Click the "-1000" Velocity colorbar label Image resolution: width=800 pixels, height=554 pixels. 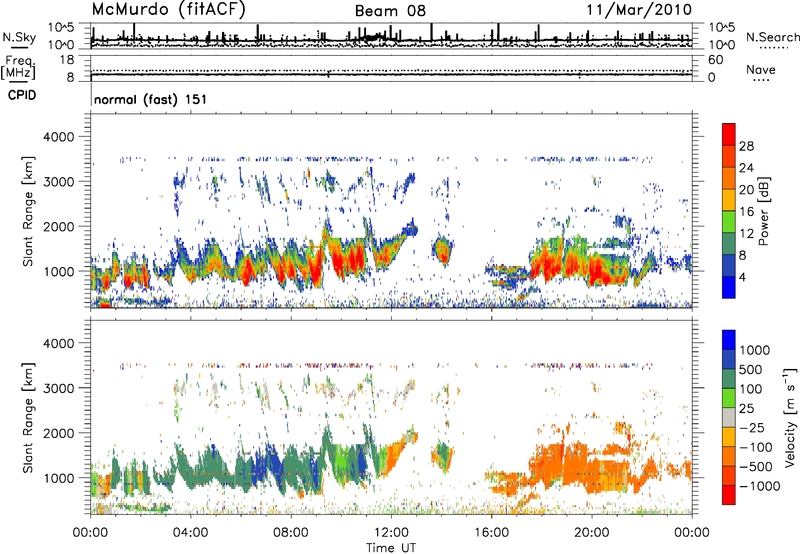759,486
